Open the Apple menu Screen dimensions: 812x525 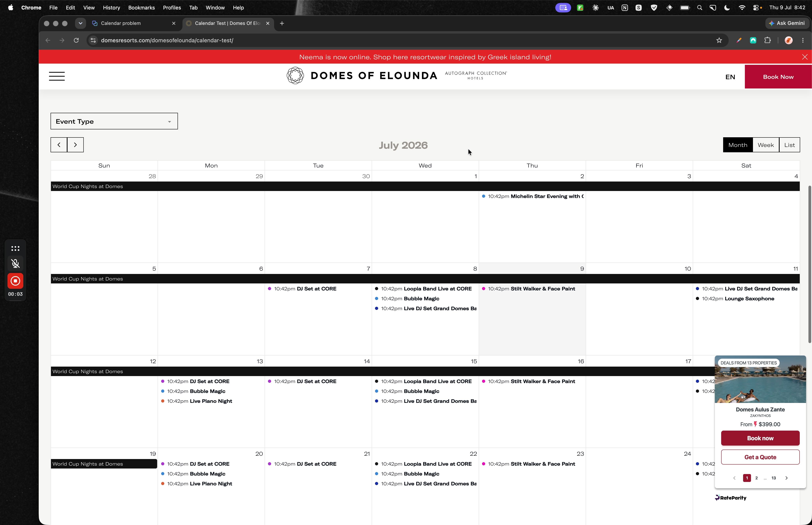10,8
